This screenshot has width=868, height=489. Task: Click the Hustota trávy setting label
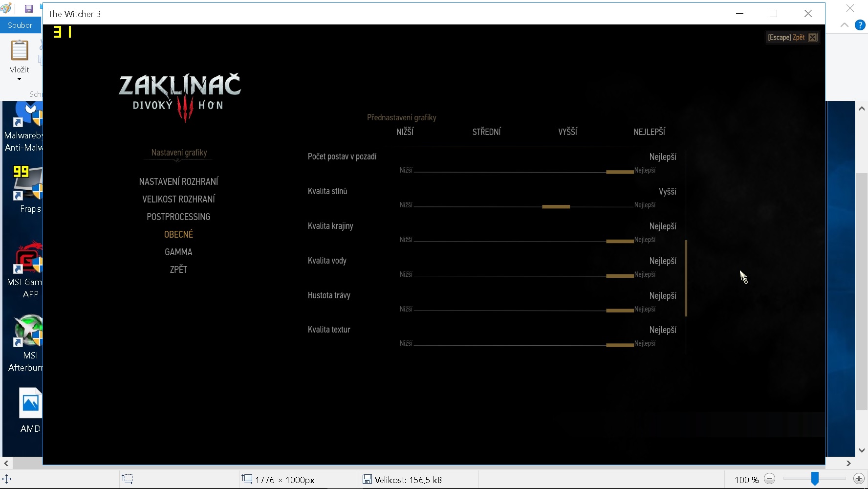pos(329,296)
